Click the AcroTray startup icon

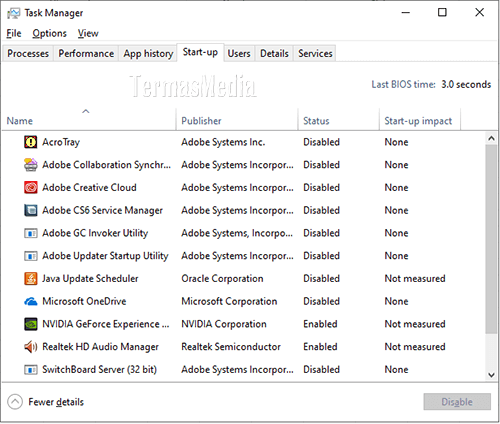click(31, 142)
